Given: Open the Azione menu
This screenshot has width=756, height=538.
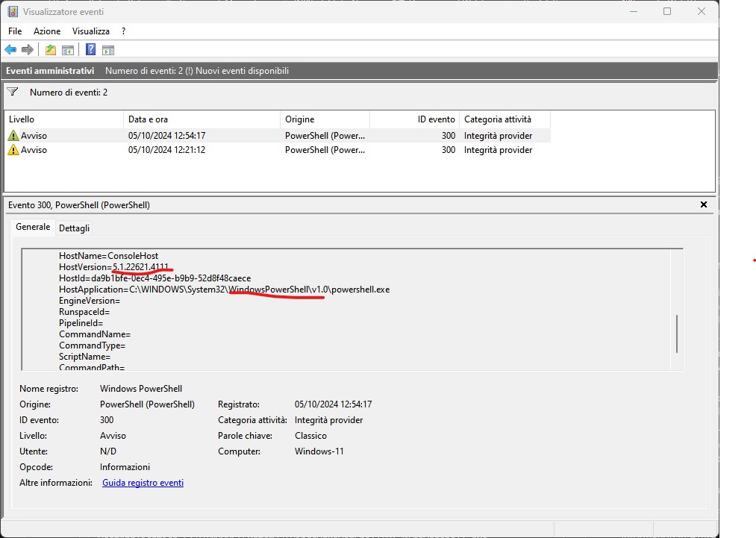Looking at the screenshot, I should pos(46,31).
